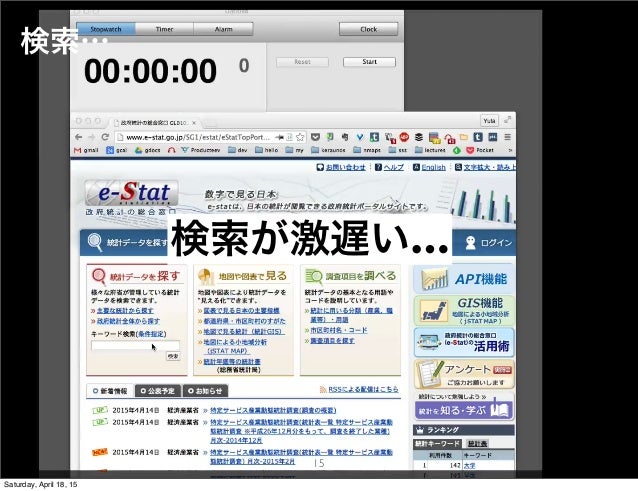
Task: Open the e-Stat 活用術 banner
Action: click(x=464, y=343)
